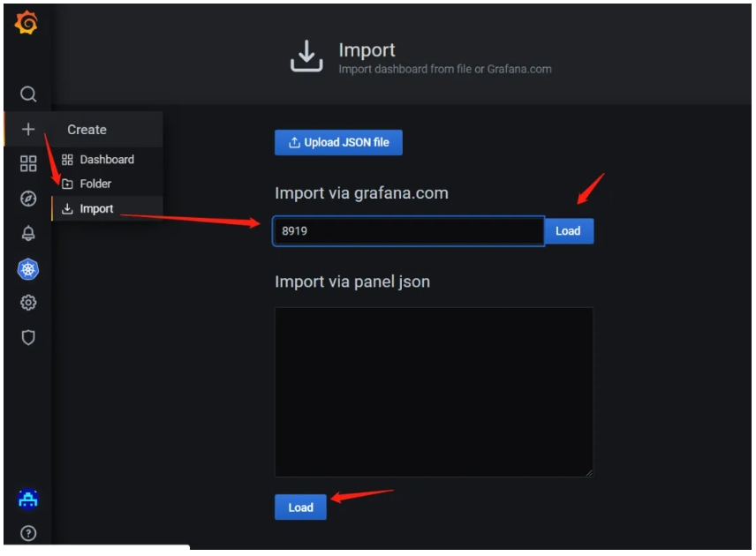Open the Alerting bell icon
The image size is (756, 556).
pos(28,234)
